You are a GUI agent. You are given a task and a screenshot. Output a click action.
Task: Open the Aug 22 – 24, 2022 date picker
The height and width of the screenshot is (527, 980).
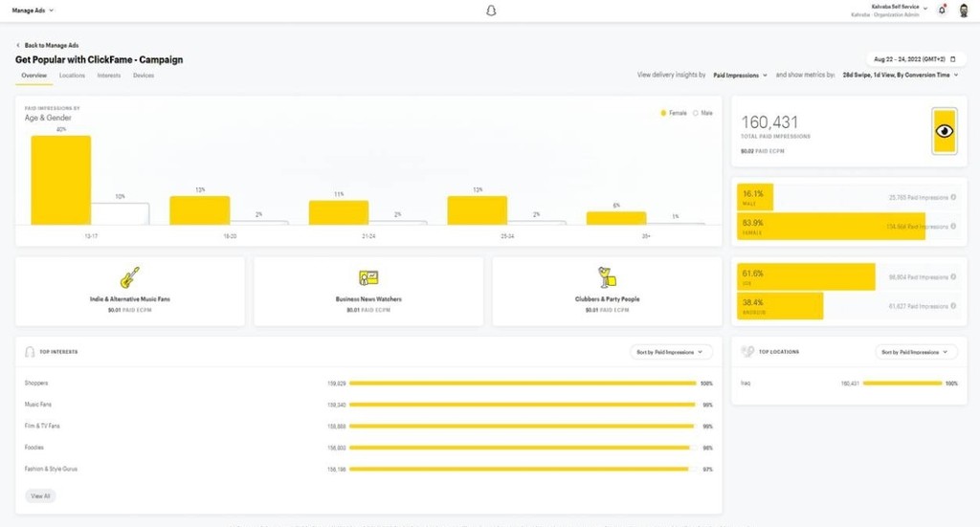[914, 59]
